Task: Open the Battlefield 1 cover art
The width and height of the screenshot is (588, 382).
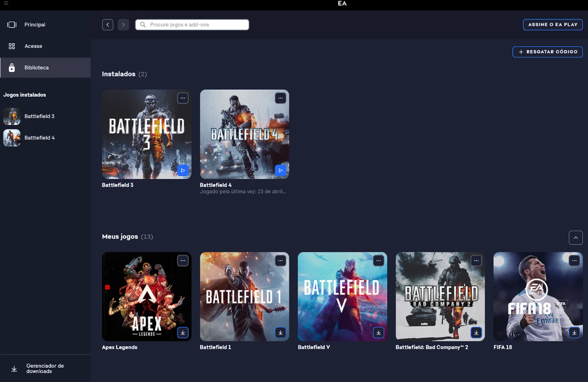Action: click(244, 297)
